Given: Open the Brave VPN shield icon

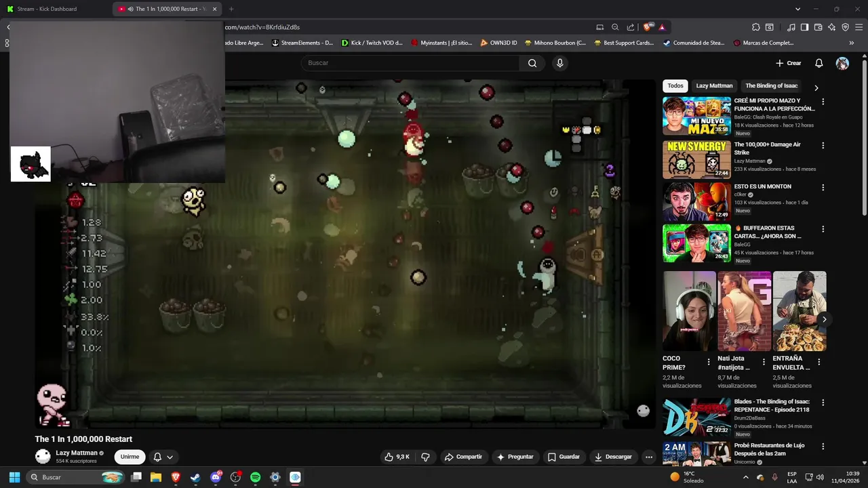Looking at the screenshot, I should point(846,27).
